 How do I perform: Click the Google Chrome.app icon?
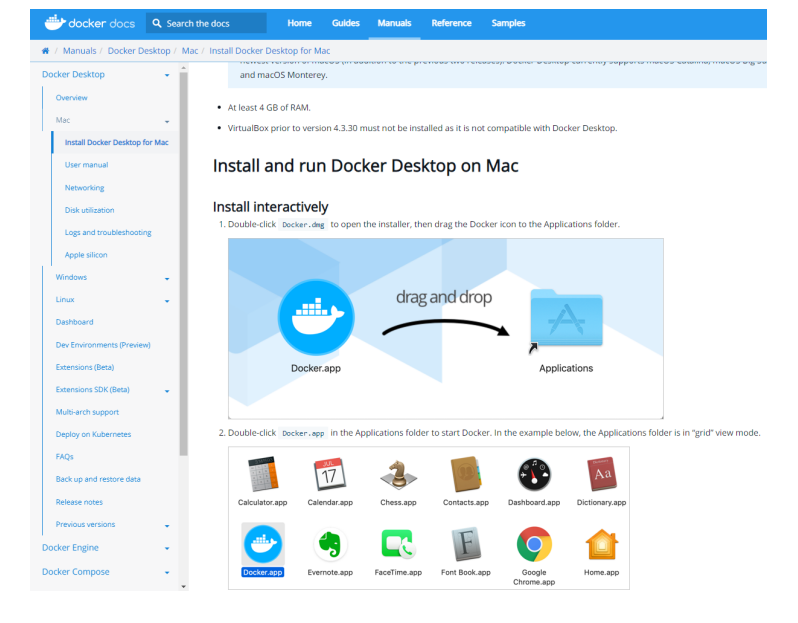(534, 545)
